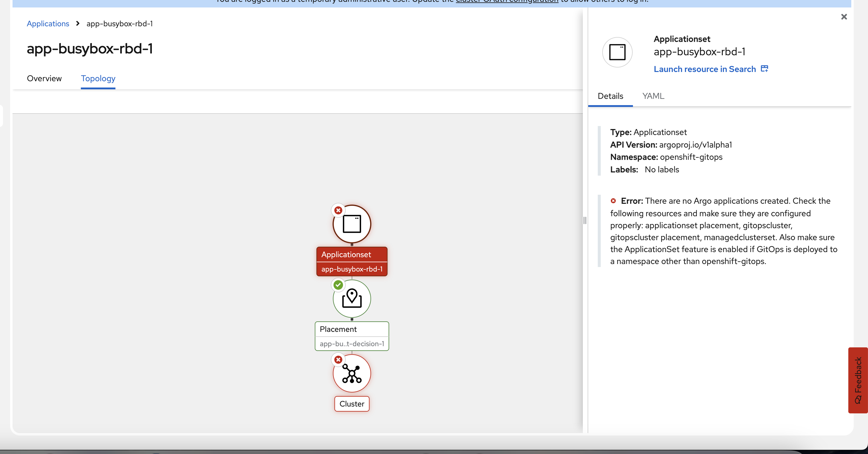868x454 pixels.
Task: Click the Applicationset node icon in topology
Action: tap(352, 224)
